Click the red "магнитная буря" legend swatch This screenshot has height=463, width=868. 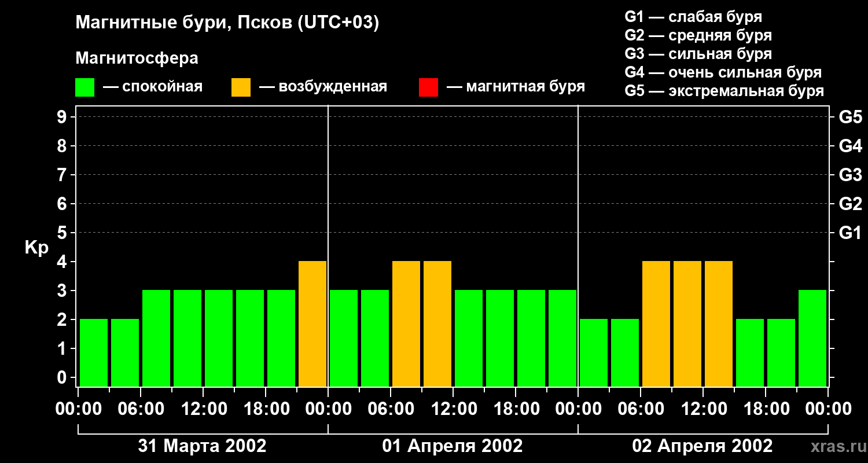[x=428, y=87]
